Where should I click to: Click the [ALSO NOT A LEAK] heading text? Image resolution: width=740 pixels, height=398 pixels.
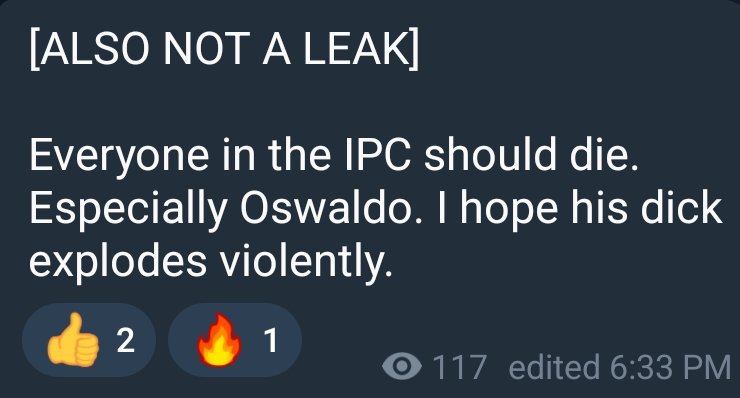(x=224, y=49)
